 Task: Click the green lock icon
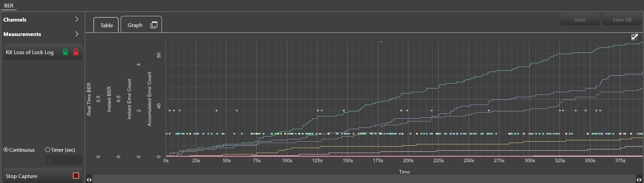click(65, 52)
